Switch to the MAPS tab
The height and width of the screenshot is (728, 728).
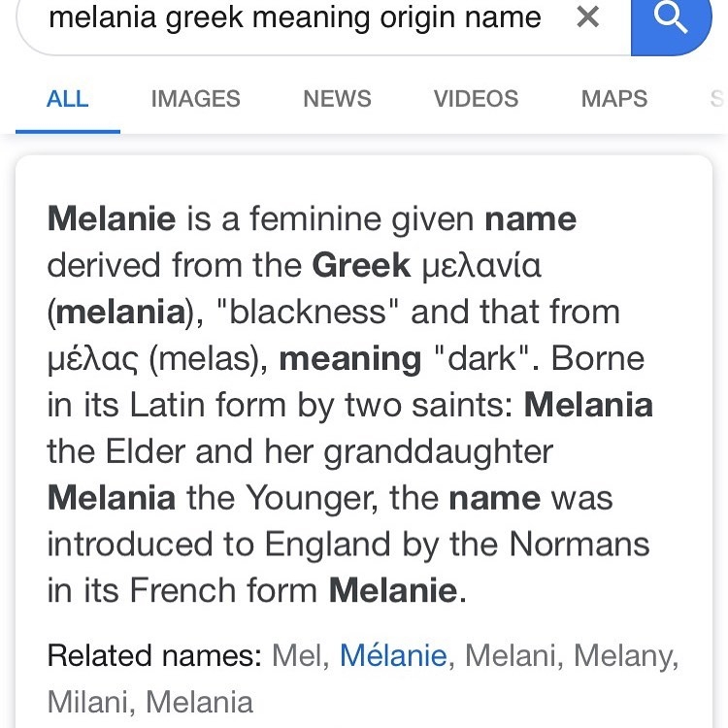614,99
